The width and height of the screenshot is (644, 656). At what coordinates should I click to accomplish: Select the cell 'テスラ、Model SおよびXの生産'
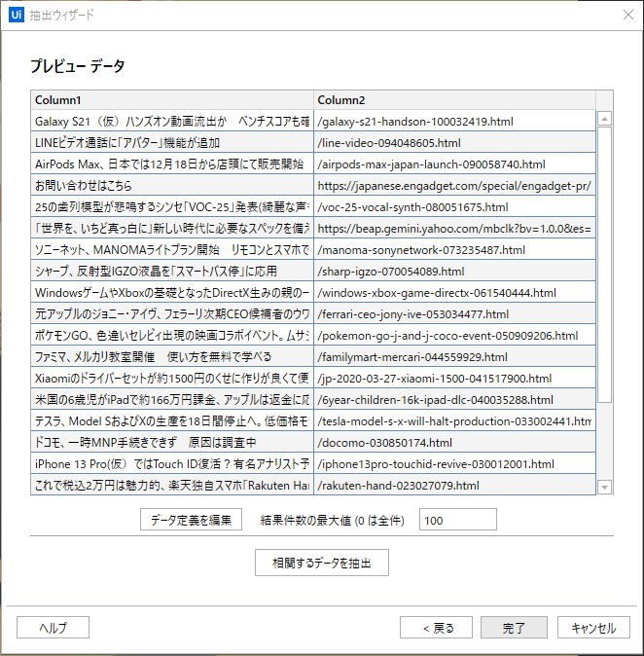tap(172, 420)
